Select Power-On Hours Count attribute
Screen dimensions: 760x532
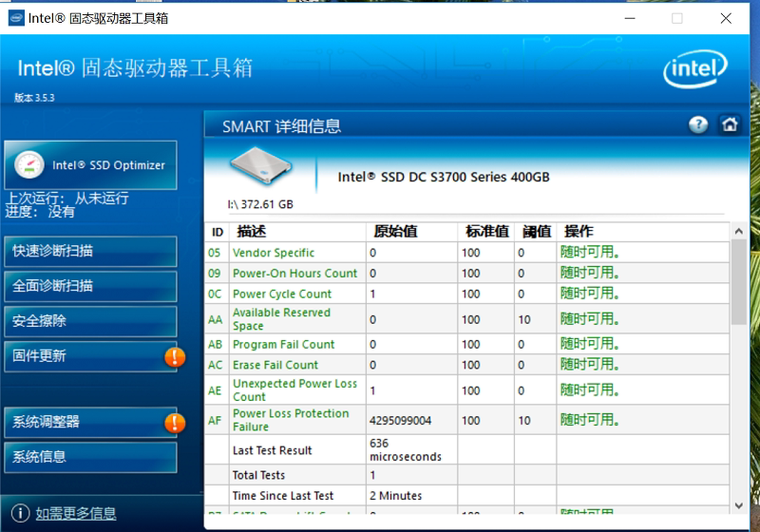(294, 274)
